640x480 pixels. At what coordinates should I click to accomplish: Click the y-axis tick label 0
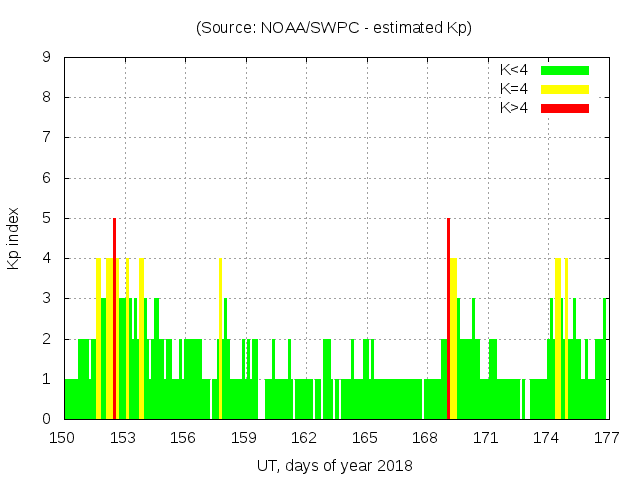click(x=47, y=419)
